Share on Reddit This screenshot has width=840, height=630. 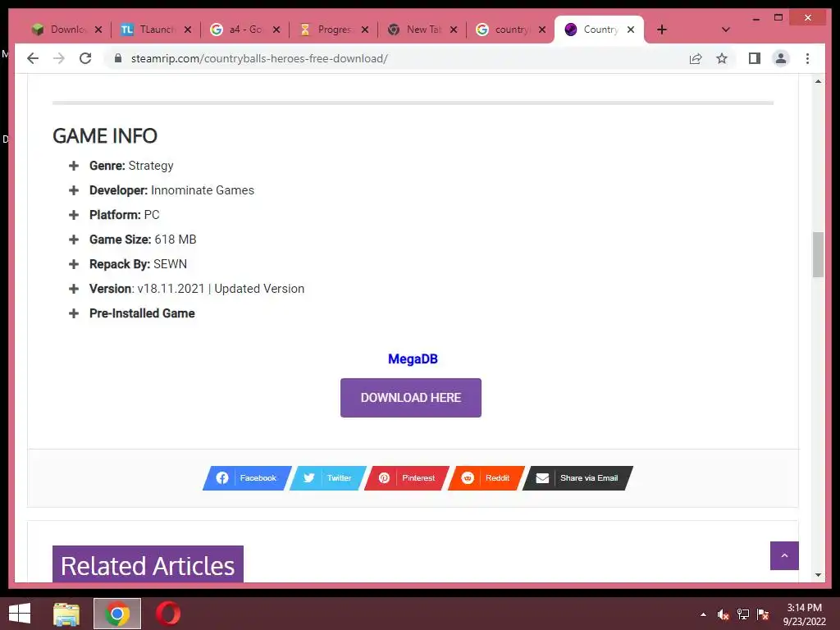point(486,478)
